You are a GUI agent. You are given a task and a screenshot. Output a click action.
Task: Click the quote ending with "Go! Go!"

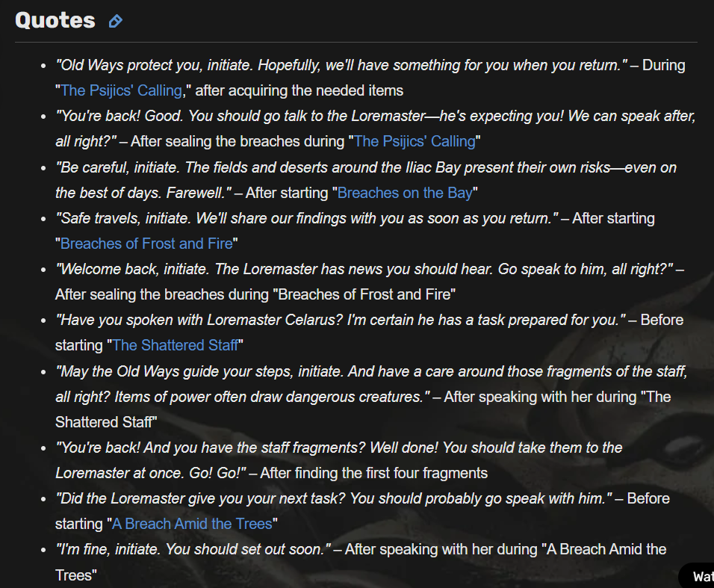click(339, 460)
